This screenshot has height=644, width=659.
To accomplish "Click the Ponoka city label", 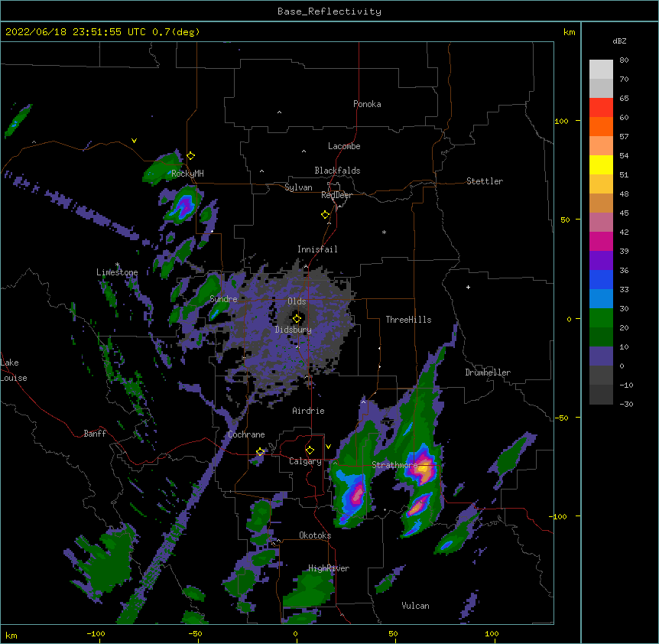I will tap(367, 104).
